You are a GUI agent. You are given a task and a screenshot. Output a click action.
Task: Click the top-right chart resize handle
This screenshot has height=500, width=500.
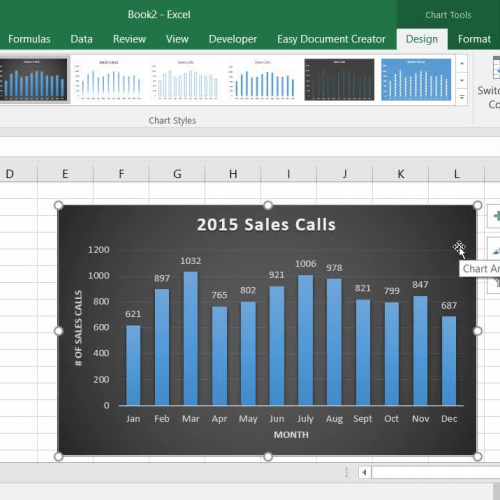[477, 205]
